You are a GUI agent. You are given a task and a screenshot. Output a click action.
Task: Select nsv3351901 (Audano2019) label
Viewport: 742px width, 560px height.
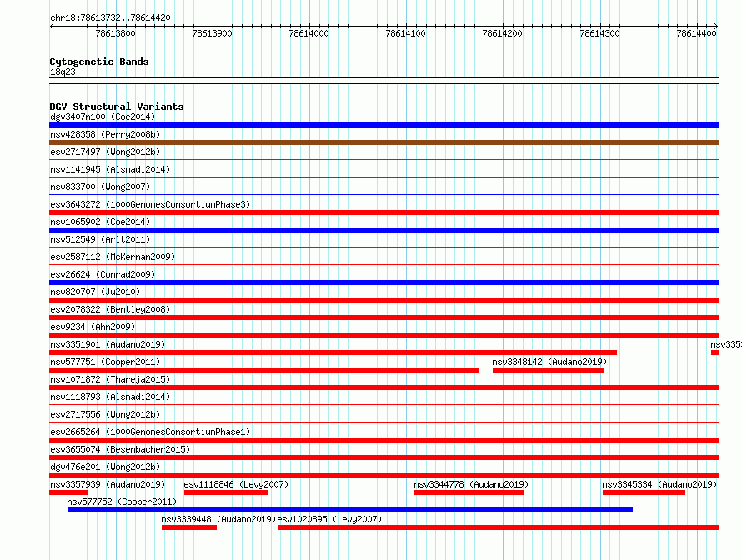108,344
